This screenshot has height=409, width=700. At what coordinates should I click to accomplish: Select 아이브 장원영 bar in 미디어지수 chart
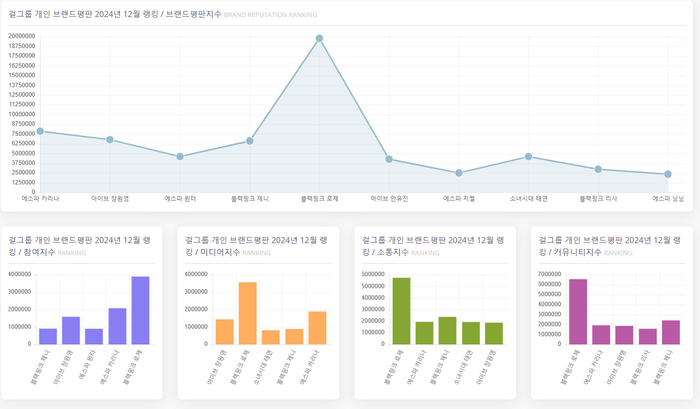[225, 332]
